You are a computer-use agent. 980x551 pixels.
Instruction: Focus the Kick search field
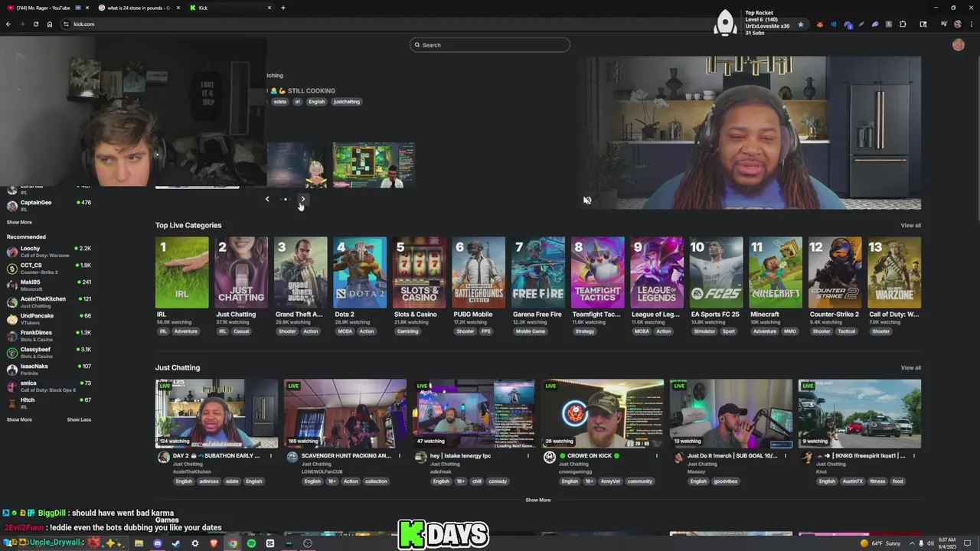point(490,45)
